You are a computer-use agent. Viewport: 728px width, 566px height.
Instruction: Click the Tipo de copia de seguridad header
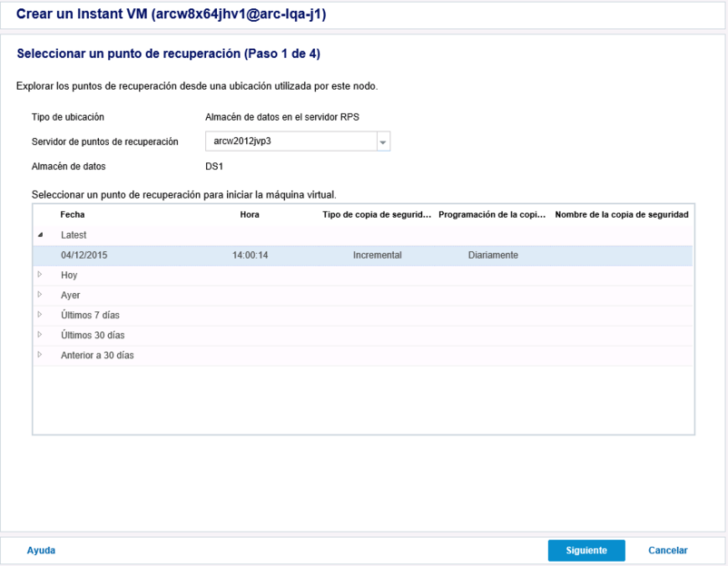377,214
